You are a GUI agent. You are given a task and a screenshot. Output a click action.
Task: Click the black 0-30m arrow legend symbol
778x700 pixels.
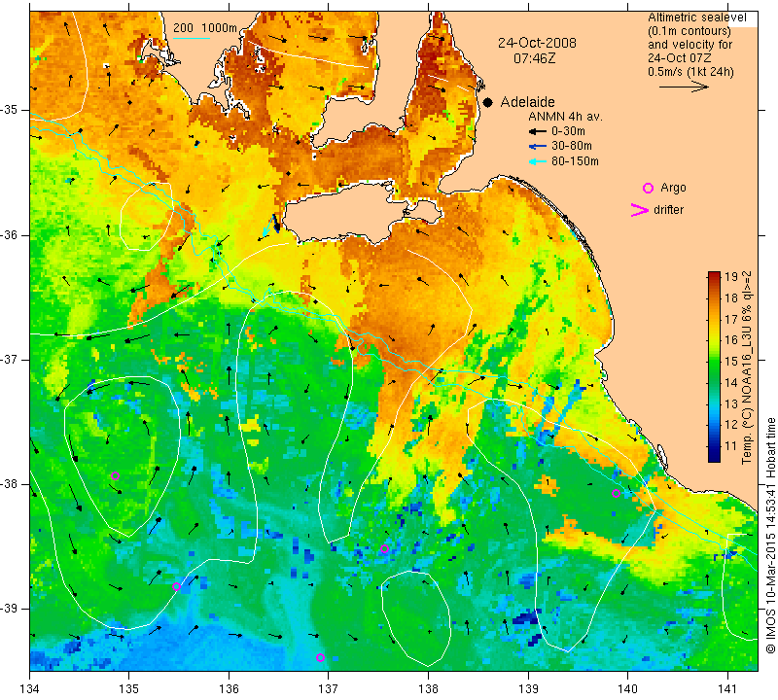pos(538,131)
